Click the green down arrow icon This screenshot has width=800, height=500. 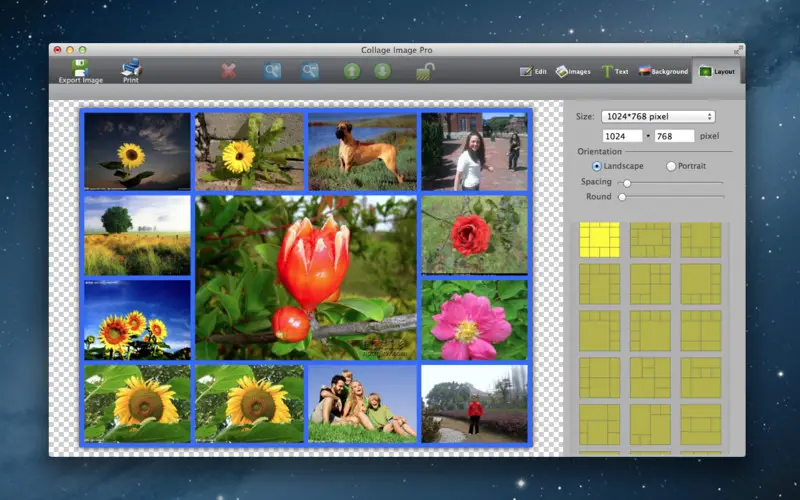click(382, 71)
